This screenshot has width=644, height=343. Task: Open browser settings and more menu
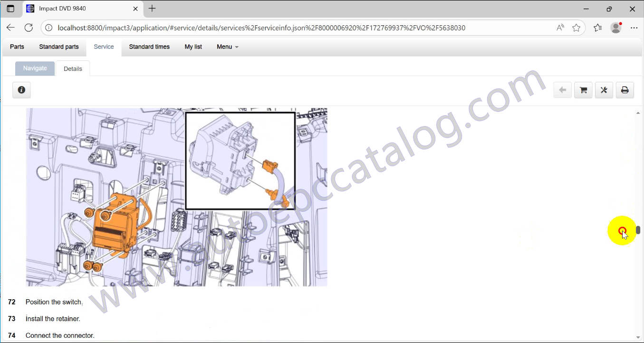coord(634,28)
